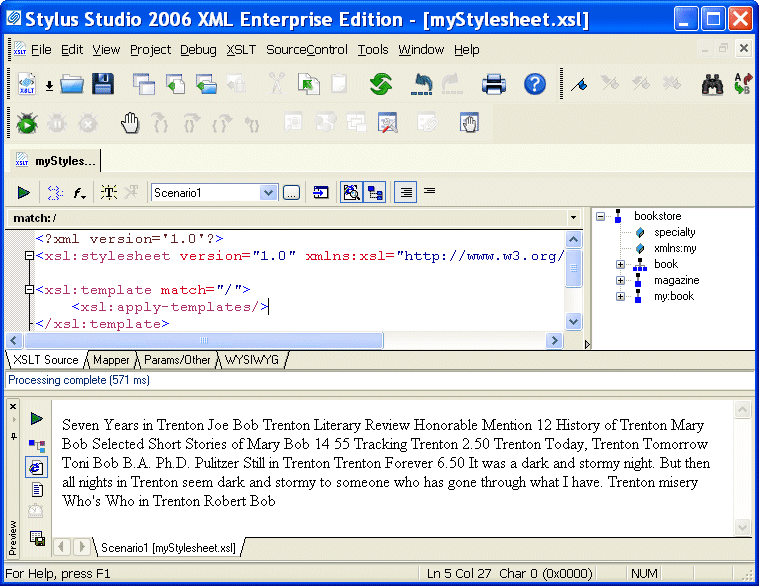Screen dimensions: 759x586
Task: Toggle the text preview view button
Action: coord(37,490)
